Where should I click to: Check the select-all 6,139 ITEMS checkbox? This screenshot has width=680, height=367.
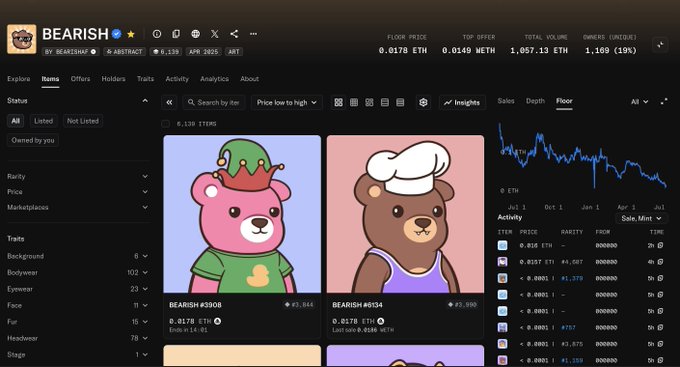tap(165, 124)
